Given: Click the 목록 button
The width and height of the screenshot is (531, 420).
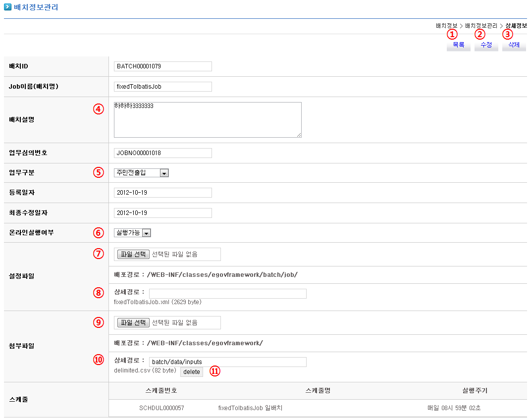Looking at the screenshot, I should [458, 45].
